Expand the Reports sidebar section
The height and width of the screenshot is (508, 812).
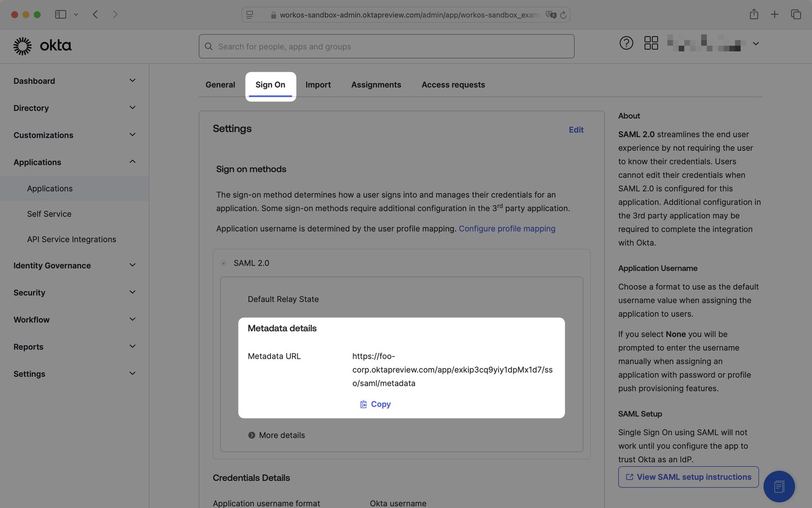click(x=132, y=346)
